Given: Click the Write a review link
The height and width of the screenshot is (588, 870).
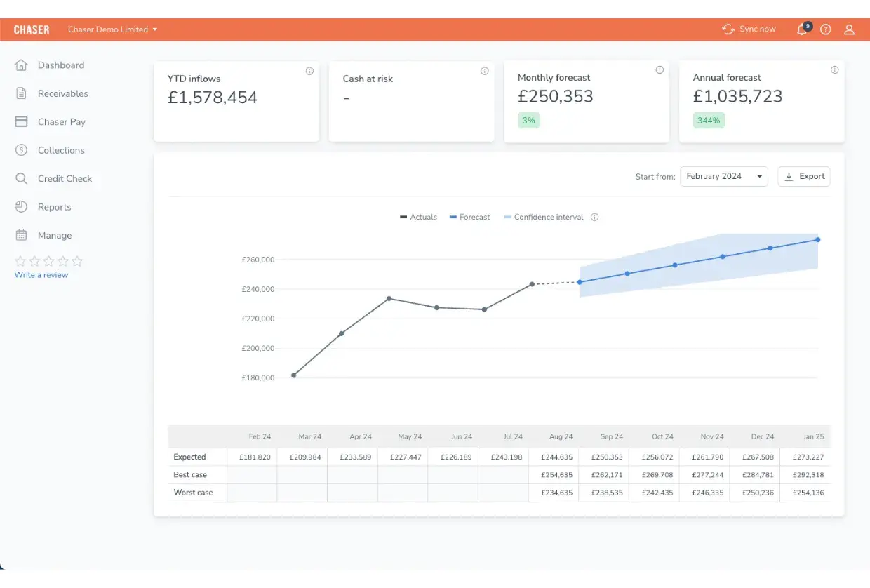Looking at the screenshot, I should tap(41, 275).
